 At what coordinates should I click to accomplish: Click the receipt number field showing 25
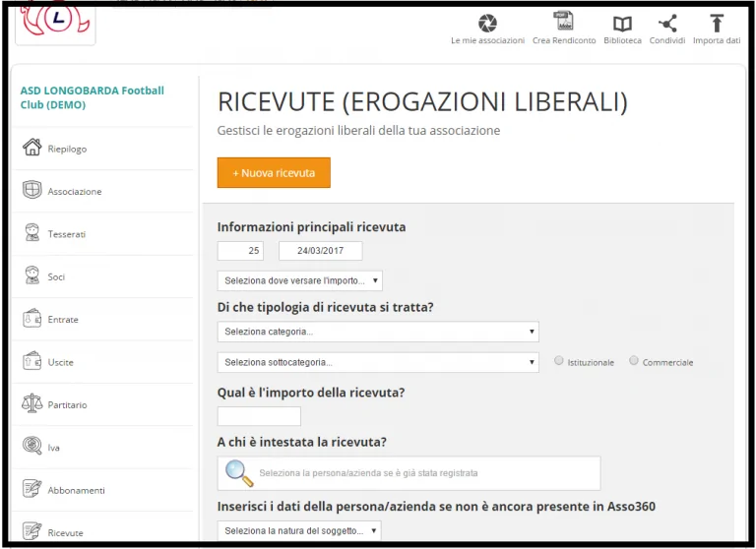(x=240, y=251)
